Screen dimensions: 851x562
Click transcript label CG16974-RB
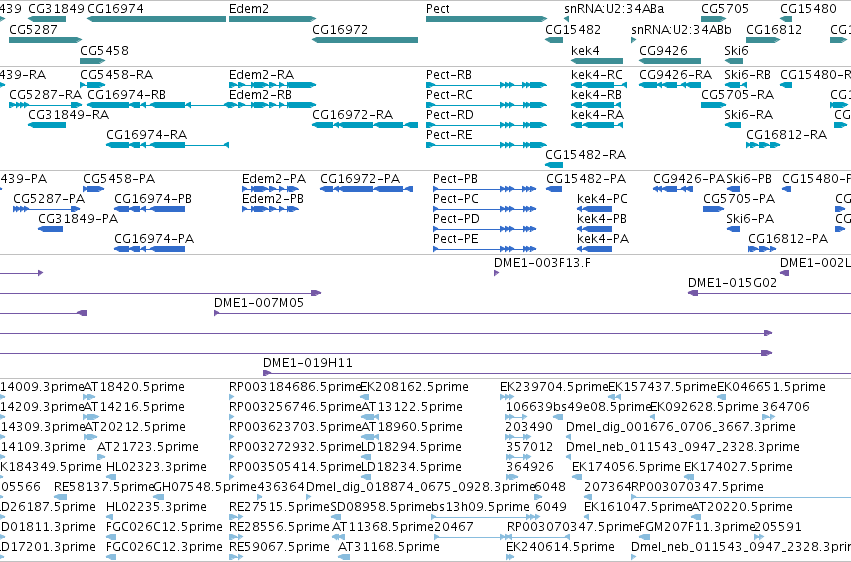coord(126,94)
